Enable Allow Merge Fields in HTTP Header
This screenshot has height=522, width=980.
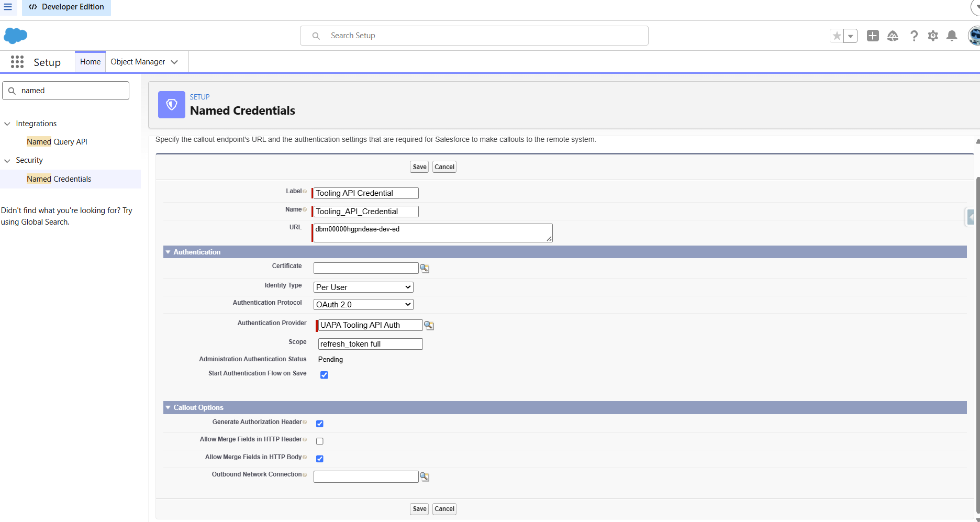pyautogui.click(x=320, y=441)
